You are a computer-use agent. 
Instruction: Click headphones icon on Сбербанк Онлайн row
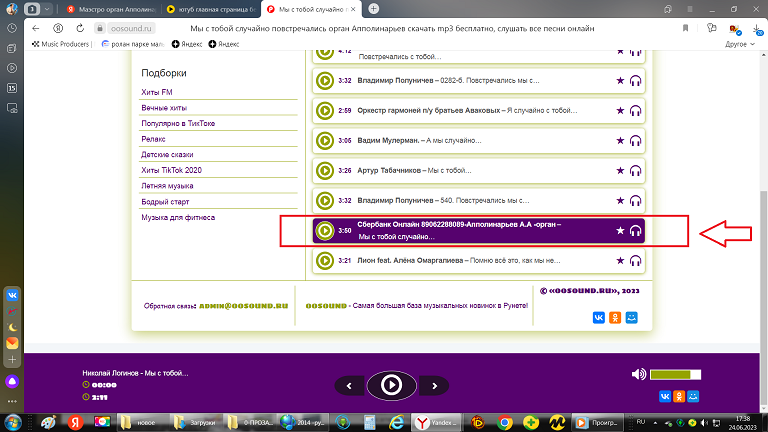(635, 231)
